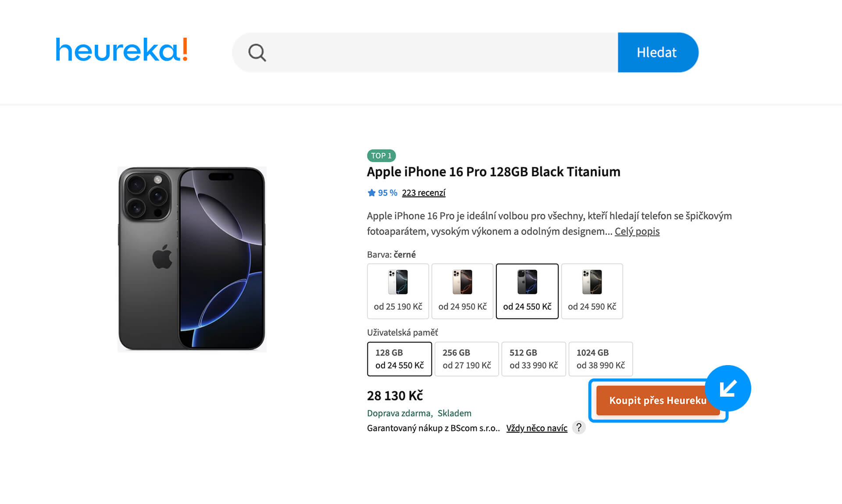Click the Heureka logo
This screenshot has height=504, width=842.
tap(121, 50)
